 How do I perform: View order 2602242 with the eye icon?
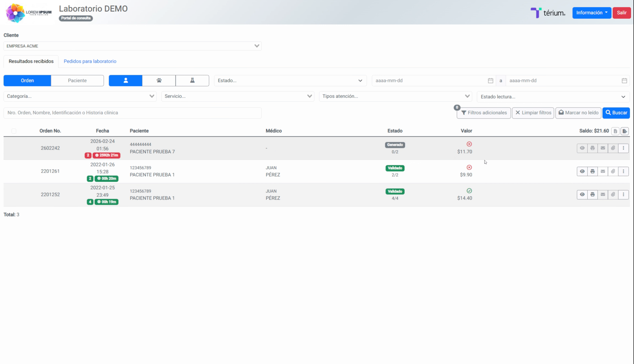click(x=582, y=148)
